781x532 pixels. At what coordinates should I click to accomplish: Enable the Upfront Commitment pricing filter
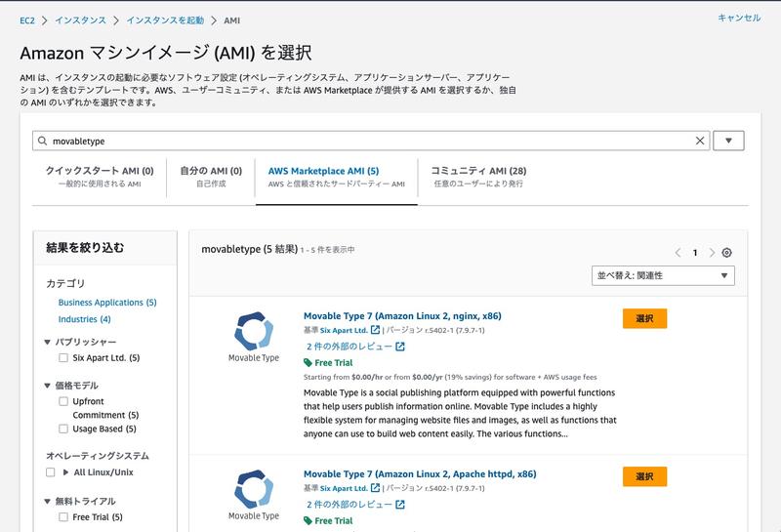point(63,401)
